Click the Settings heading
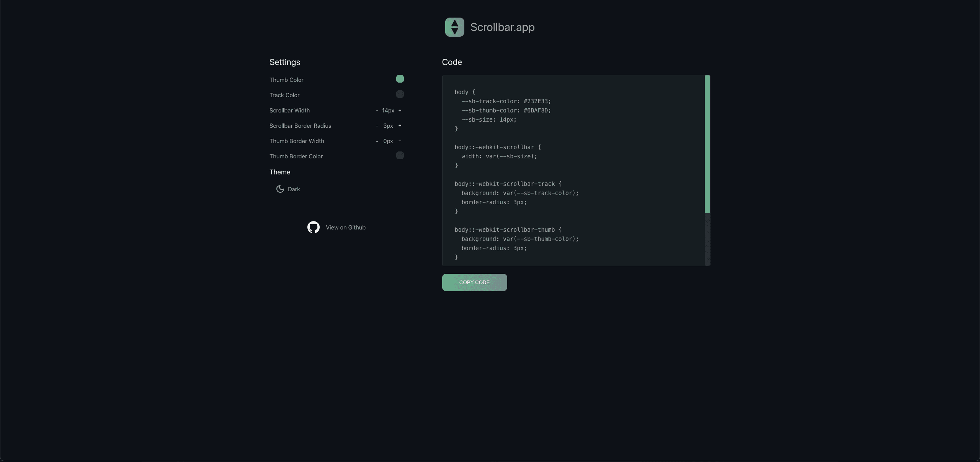Viewport: 980px width, 462px height. click(284, 62)
